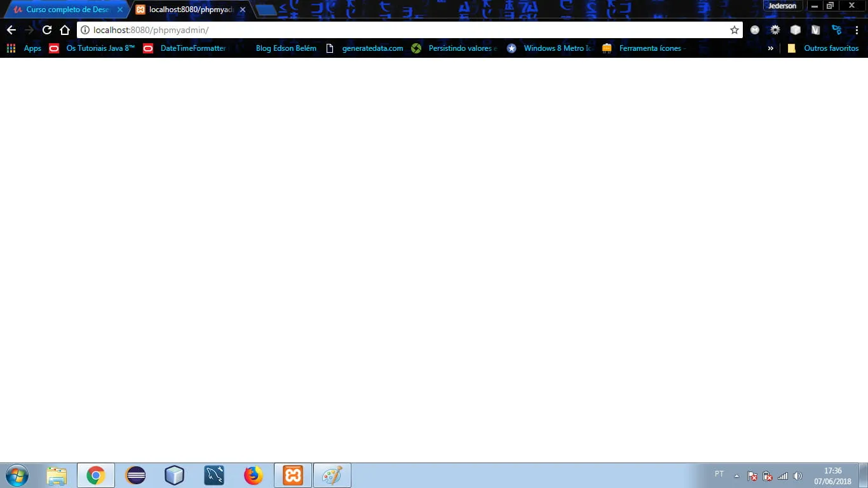Click the Chrome taskbar icon
The width and height of the screenshot is (868, 488).
[96, 475]
